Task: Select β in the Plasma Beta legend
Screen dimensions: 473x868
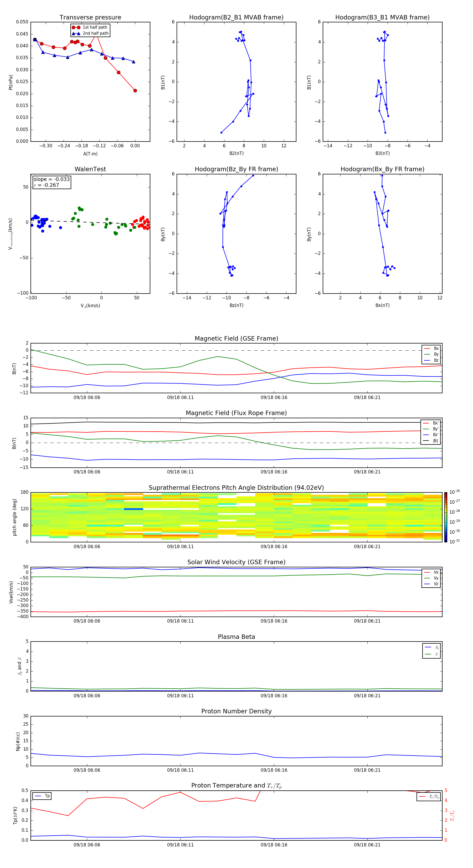Action: tap(431, 654)
